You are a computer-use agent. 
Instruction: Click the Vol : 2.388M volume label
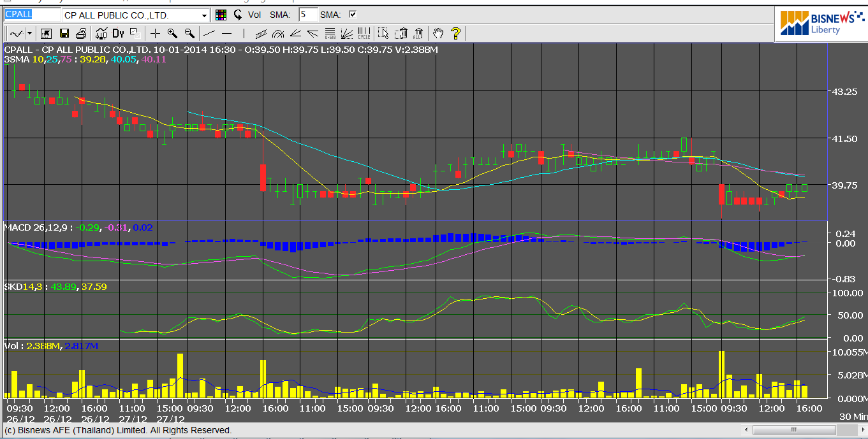[32, 345]
